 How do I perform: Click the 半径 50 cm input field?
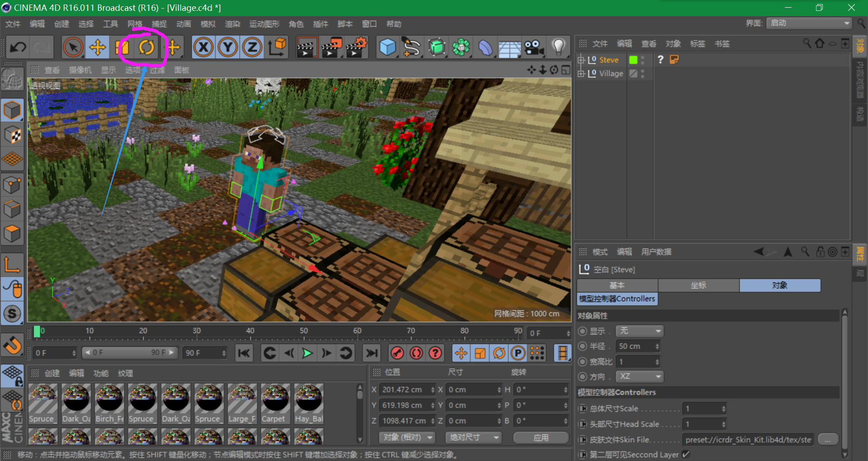[x=638, y=346]
